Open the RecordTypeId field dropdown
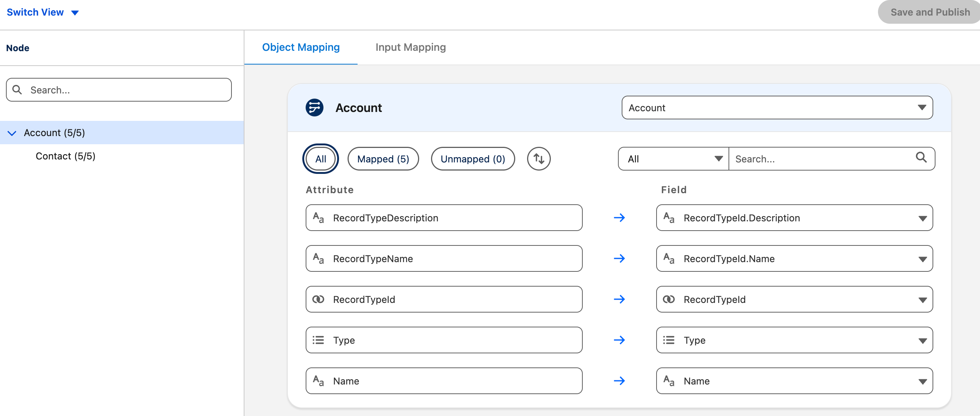The height and width of the screenshot is (416, 980). [794, 299]
